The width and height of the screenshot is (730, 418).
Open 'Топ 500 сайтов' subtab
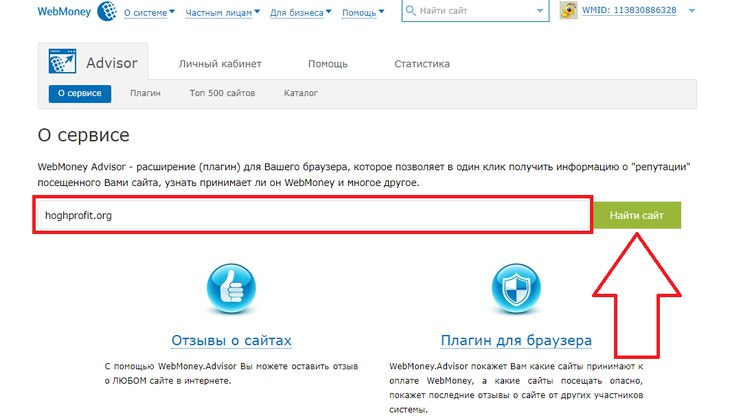(x=222, y=93)
